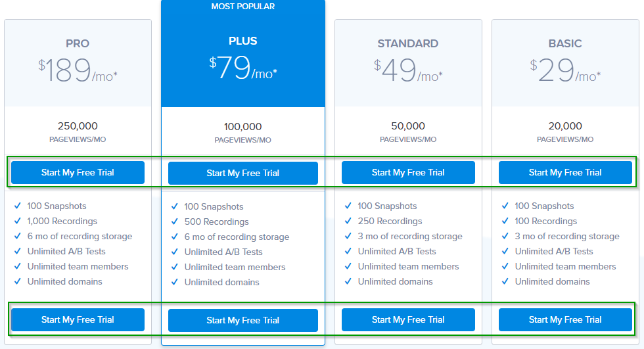The width and height of the screenshot is (644, 349).
Task: Start the PLUS plan free trial, top button
Action: click(242, 174)
